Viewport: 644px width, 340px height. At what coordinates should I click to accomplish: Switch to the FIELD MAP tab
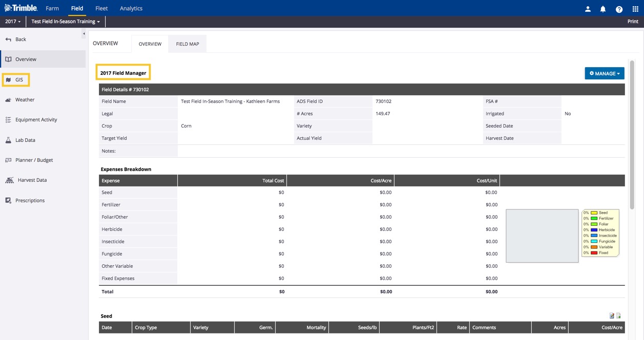coord(188,44)
